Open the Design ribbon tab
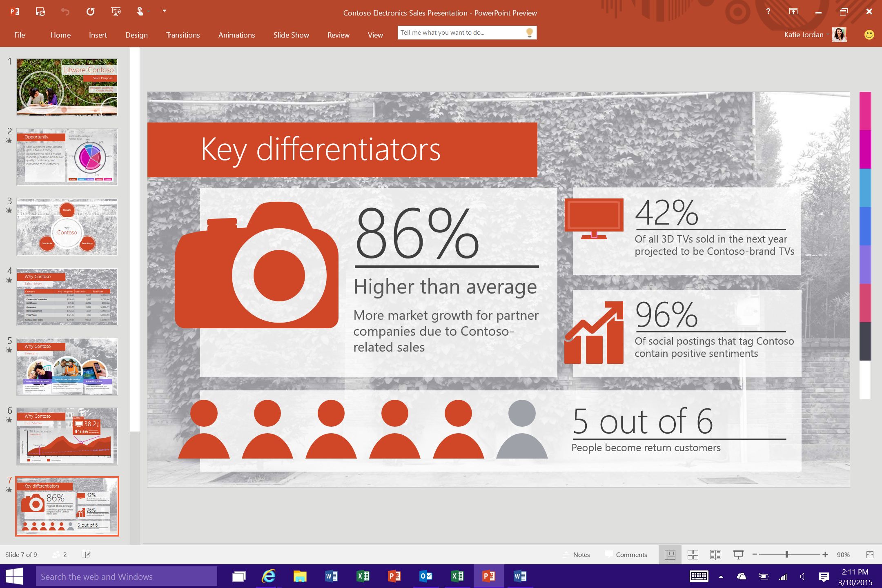 (136, 35)
